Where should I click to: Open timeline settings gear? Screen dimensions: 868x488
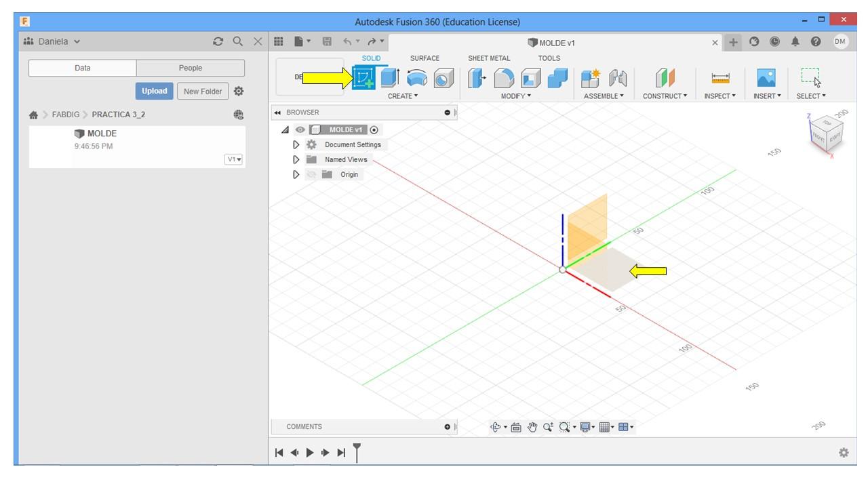844,452
